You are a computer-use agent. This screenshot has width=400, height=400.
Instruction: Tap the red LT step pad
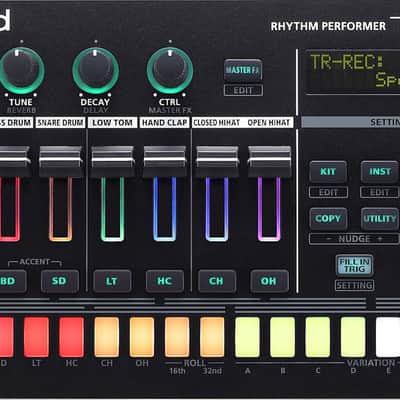pos(36,337)
